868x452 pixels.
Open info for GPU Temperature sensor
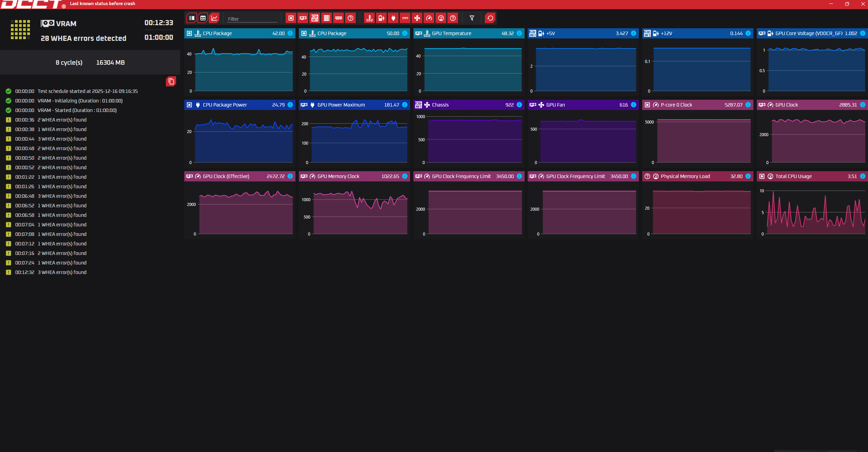pyautogui.click(x=519, y=33)
